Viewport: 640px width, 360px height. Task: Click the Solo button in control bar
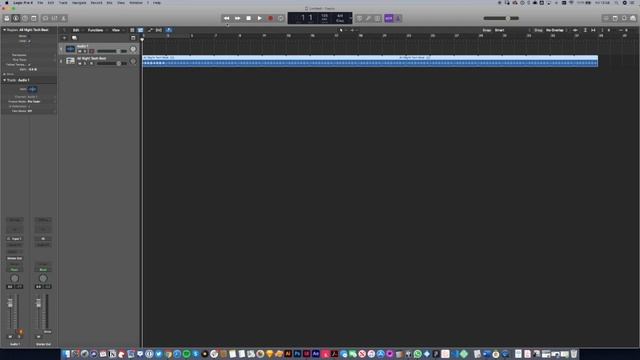(x=378, y=18)
